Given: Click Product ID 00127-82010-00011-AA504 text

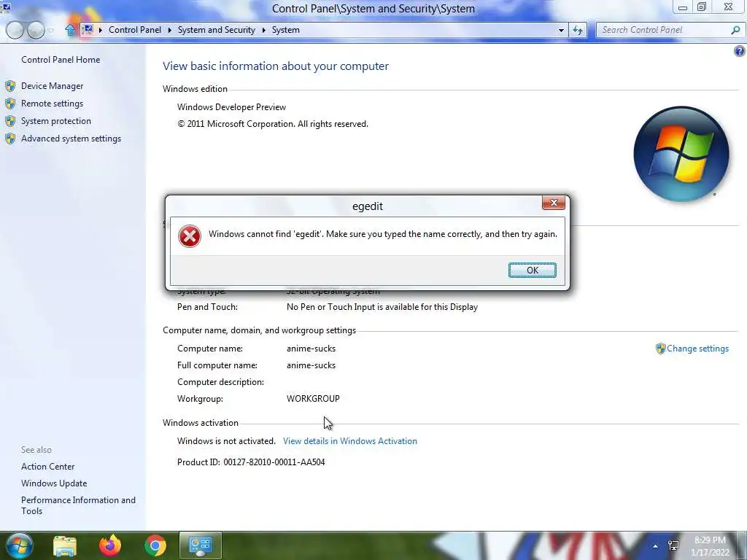Looking at the screenshot, I should tap(251, 462).
